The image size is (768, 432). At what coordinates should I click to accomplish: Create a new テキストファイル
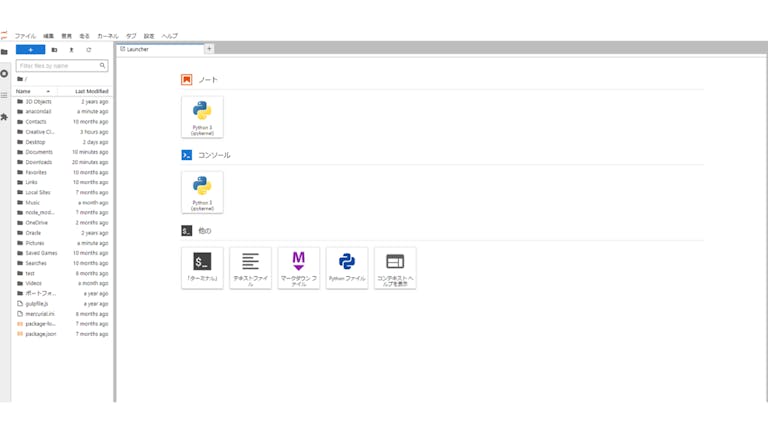pos(250,268)
